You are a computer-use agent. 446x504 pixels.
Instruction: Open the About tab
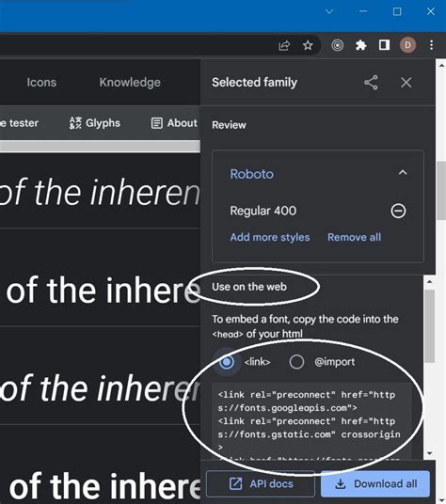pos(174,123)
